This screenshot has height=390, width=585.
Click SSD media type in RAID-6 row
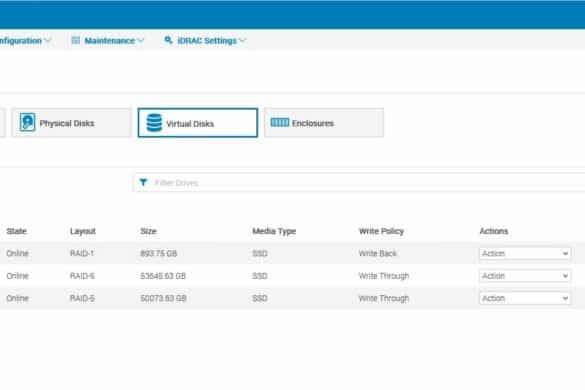[x=260, y=276]
